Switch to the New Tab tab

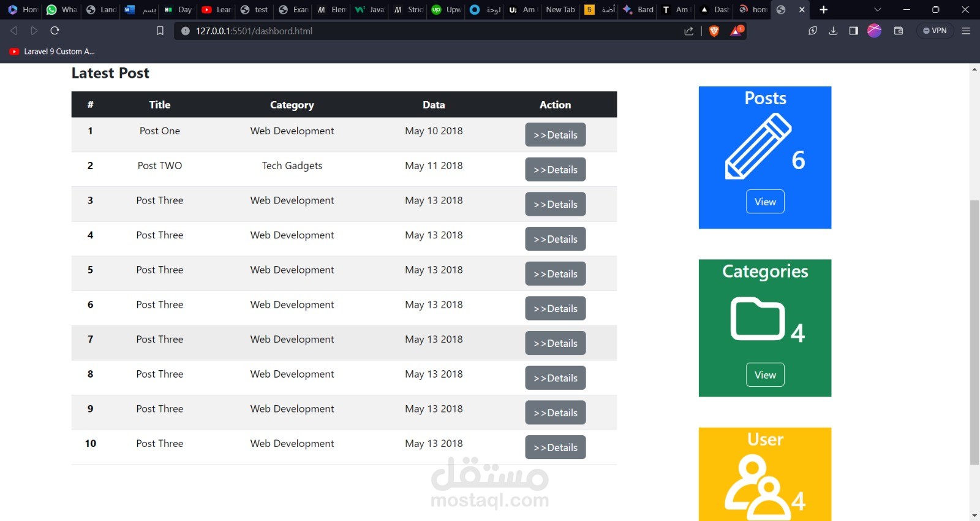560,10
